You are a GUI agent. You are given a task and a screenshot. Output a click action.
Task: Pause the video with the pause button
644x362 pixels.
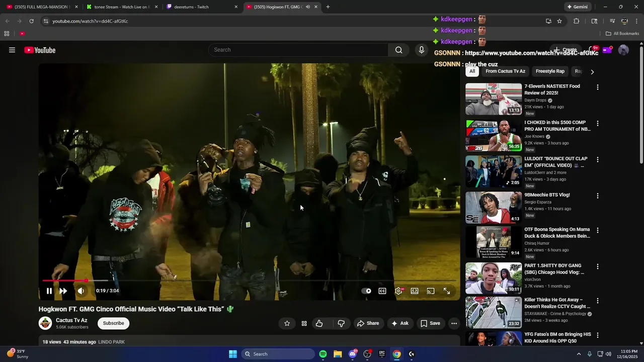point(49,291)
